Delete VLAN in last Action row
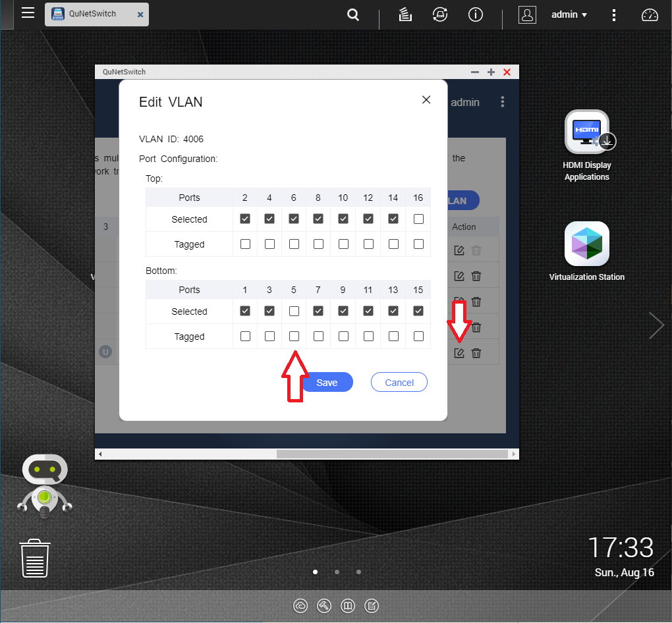The image size is (672, 623). [x=476, y=353]
